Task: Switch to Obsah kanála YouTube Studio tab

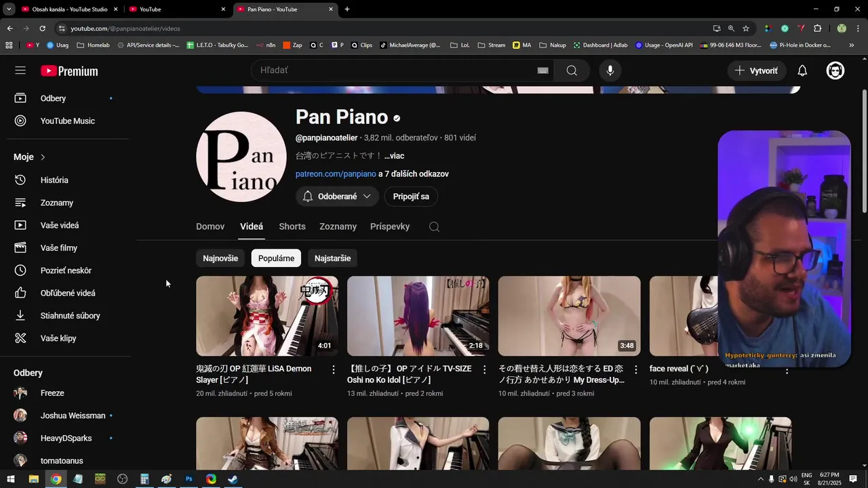Action: [70, 9]
